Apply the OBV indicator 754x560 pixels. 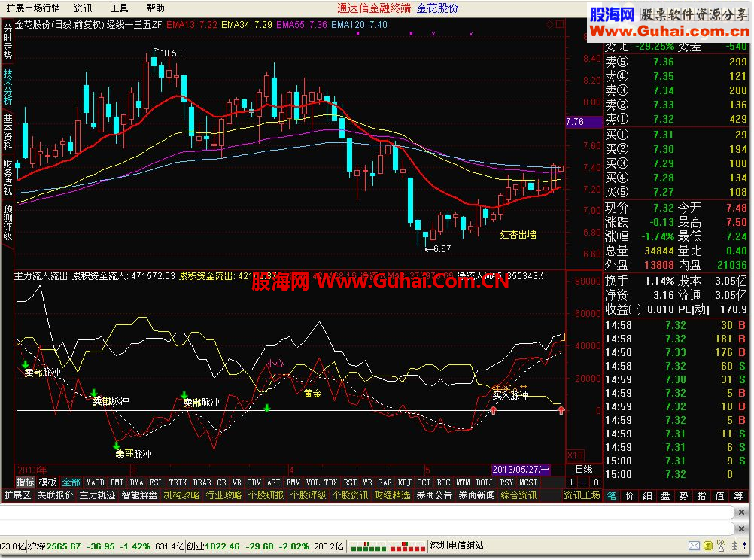point(254,482)
